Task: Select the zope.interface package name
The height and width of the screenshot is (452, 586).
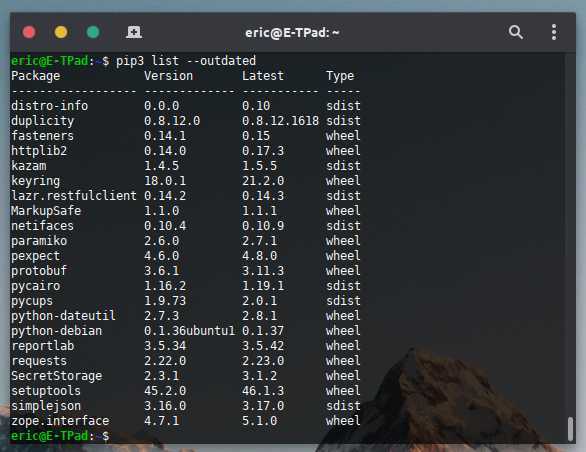Action: (60, 421)
